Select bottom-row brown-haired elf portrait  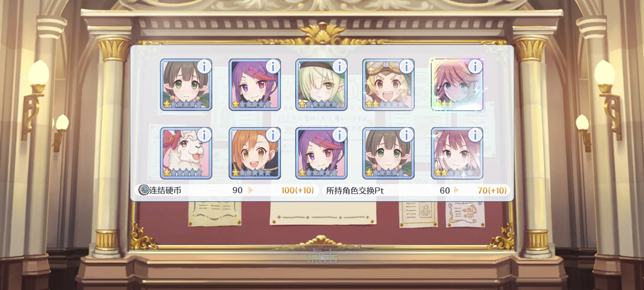click(x=388, y=153)
